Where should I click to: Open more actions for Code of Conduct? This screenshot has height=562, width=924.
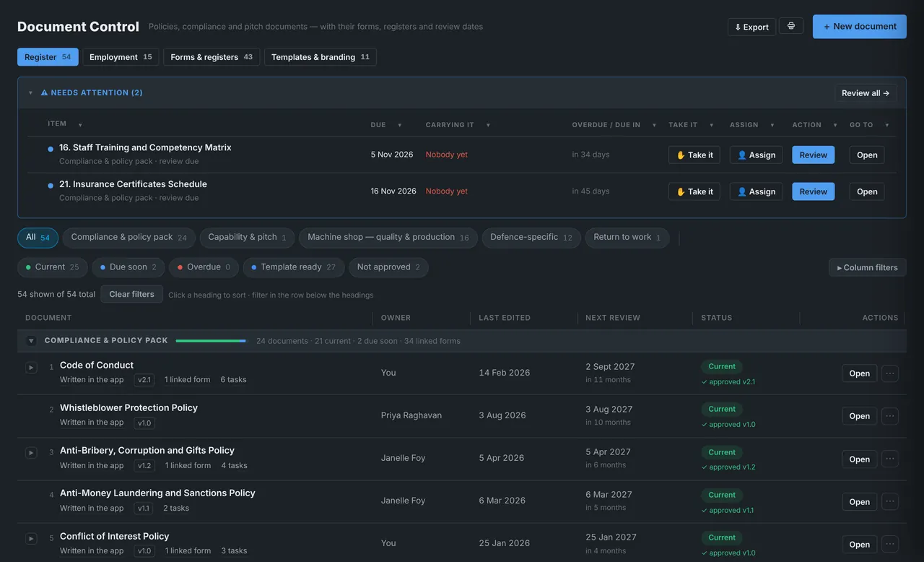(890, 373)
